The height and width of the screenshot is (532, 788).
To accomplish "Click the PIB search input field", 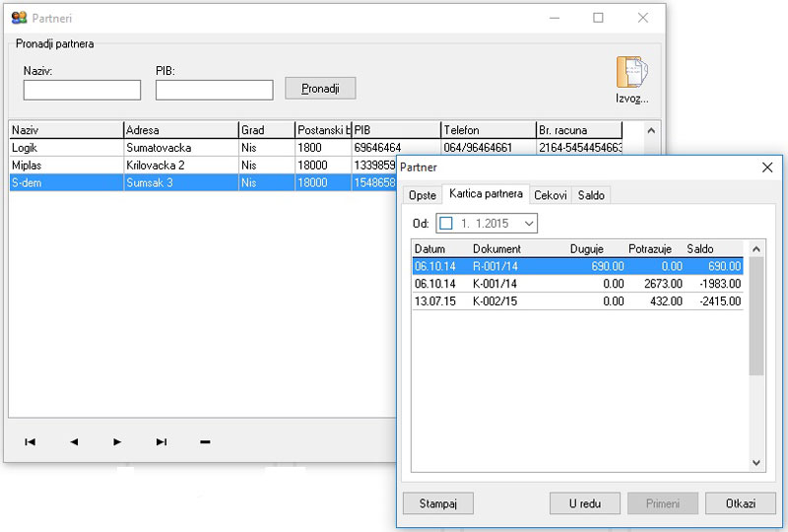I will [x=214, y=90].
